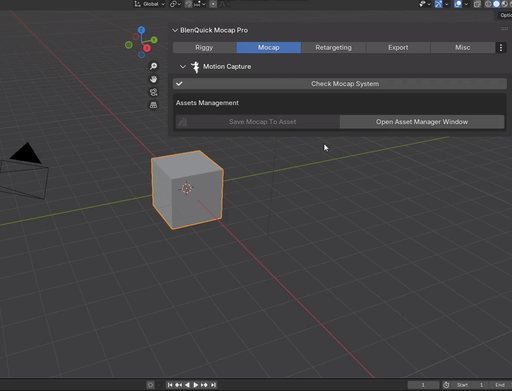512x391 pixels.
Task: Click the panel drag grip handle
Action: point(505,29)
